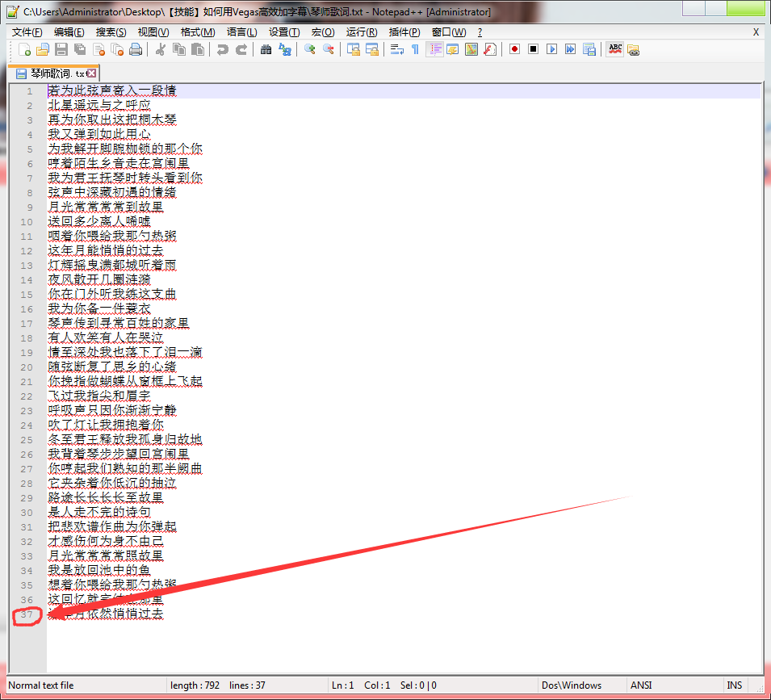Click the lyric line 北星遥远与之呼应
This screenshot has width=771, height=700.
tap(98, 105)
